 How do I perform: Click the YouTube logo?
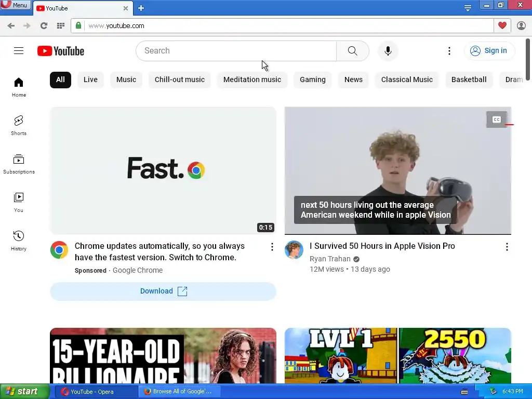pyautogui.click(x=61, y=51)
